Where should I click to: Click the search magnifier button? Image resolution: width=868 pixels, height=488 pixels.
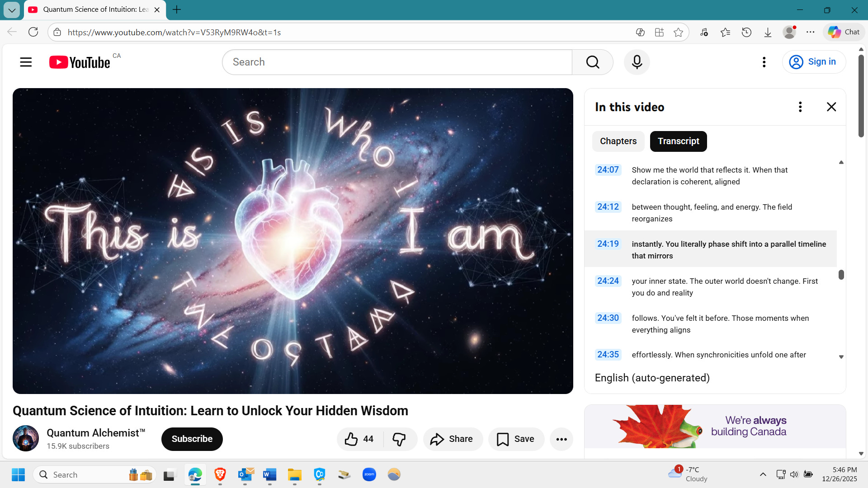click(x=592, y=62)
